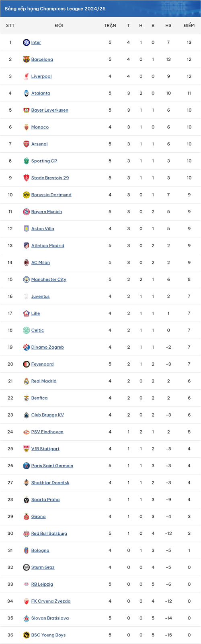Click the Celtic club crest icon
Screen dimensions: 201x644
[x=26, y=330]
